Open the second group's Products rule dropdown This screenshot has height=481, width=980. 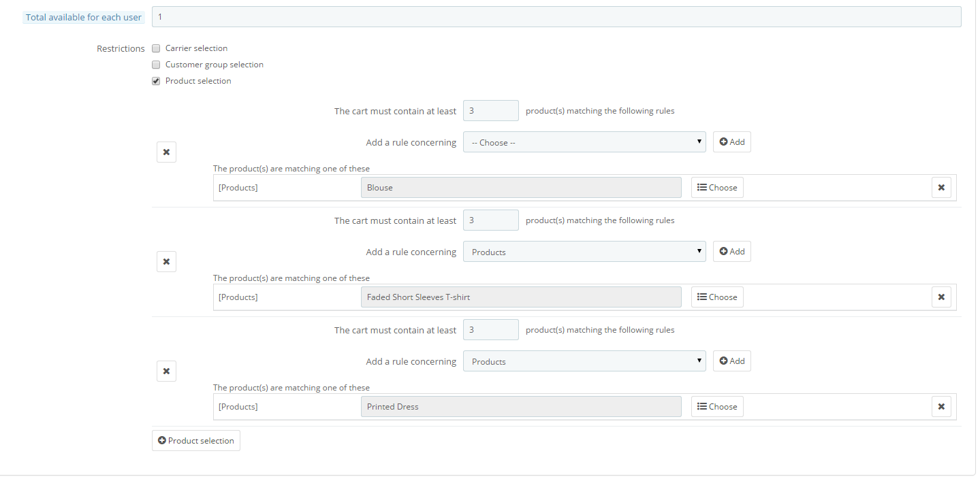pyautogui.click(x=584, y=252)
